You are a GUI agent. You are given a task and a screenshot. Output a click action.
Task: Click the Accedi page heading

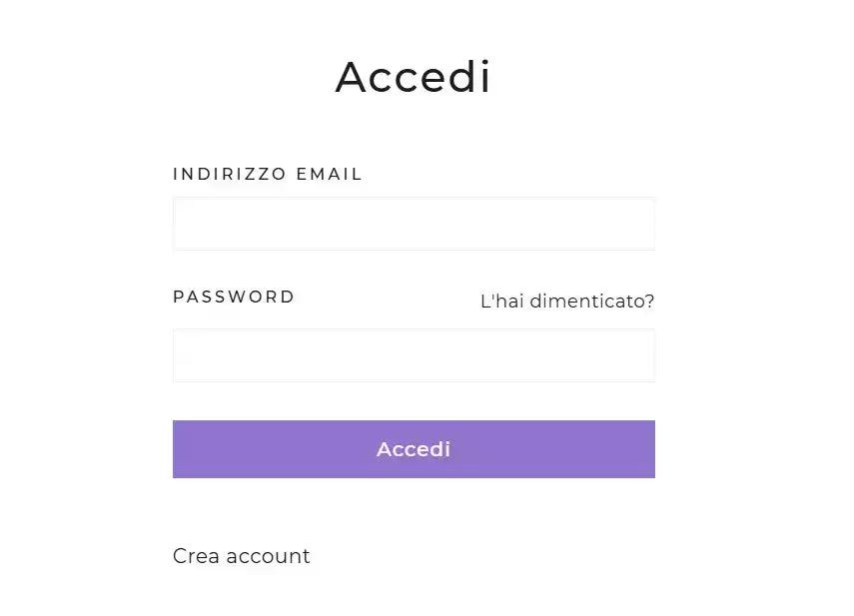(414, 77)
